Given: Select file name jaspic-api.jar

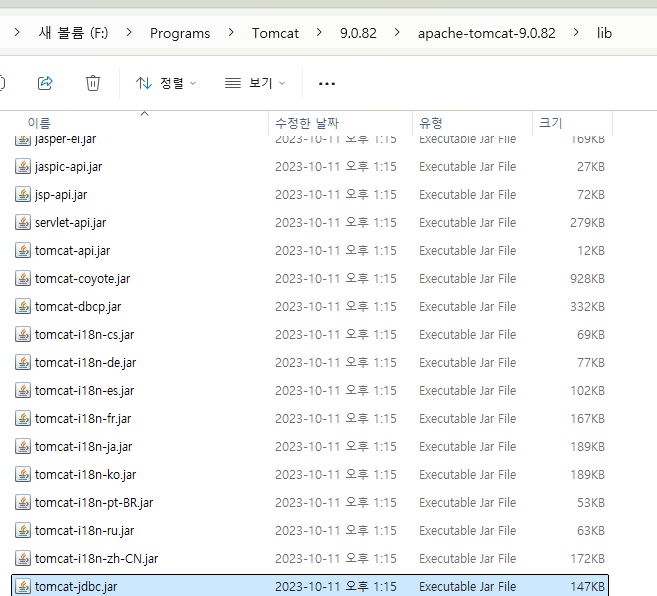Looking at the screenshot, I should click(69, 167).
